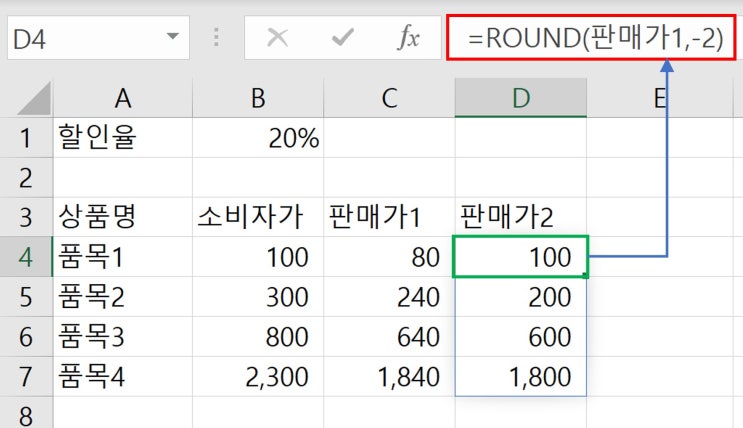Select row 3 header

tap(26, 218)
